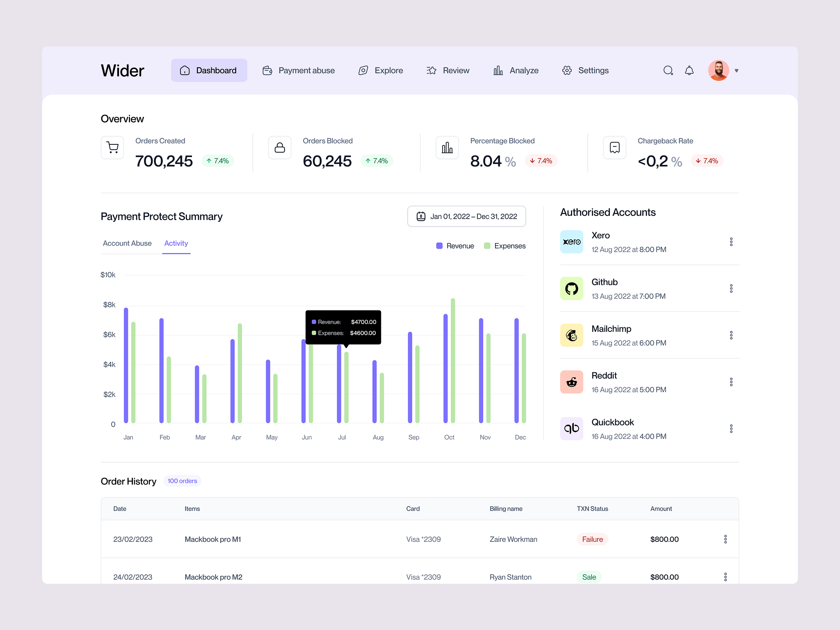
Task: Expand the user avatar dropdown arrow
Action: pyautogui.click(x=737, y=70)
